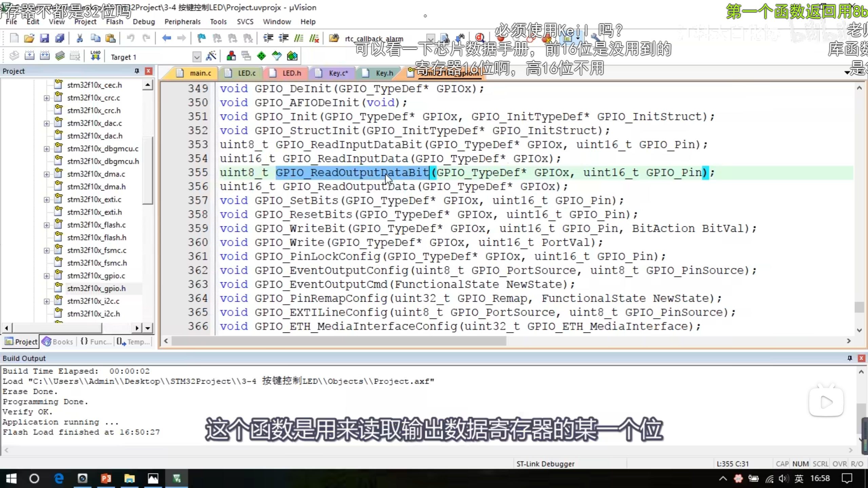Switch to the Books panel tab
Screen dimensions: 868x488
58,342
